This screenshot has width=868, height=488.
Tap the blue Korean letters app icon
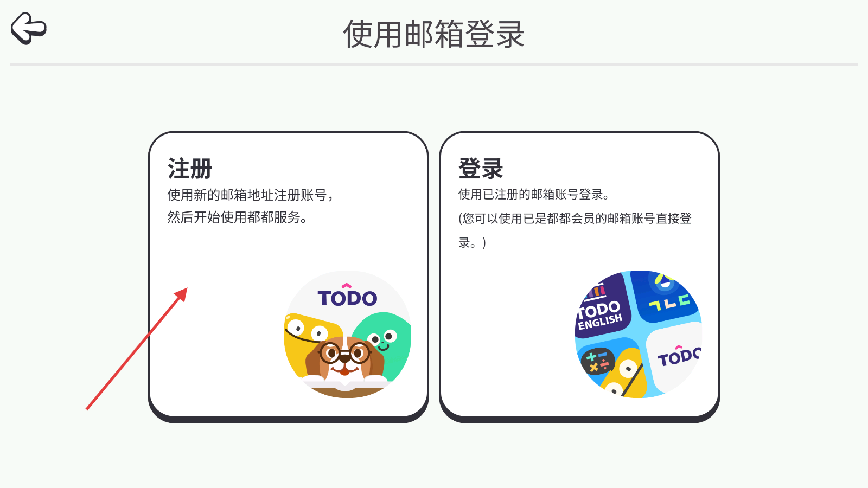pyautogui.click(x=666, y=296)
